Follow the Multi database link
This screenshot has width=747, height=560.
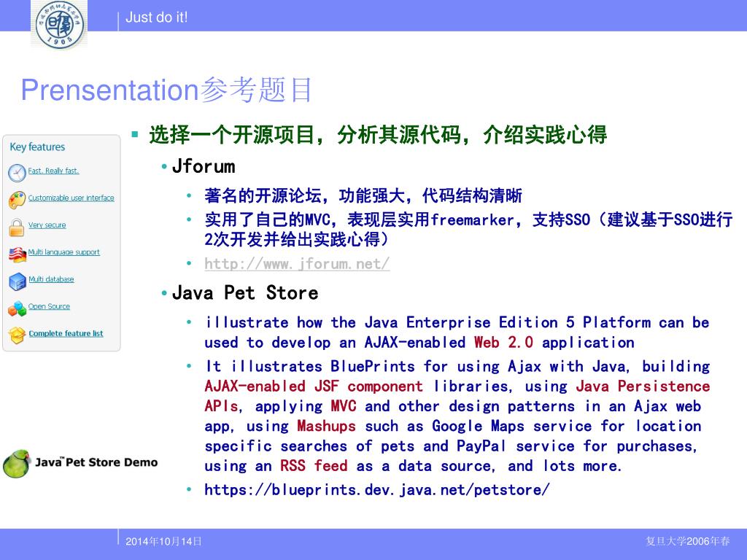[x=51, y=279]
